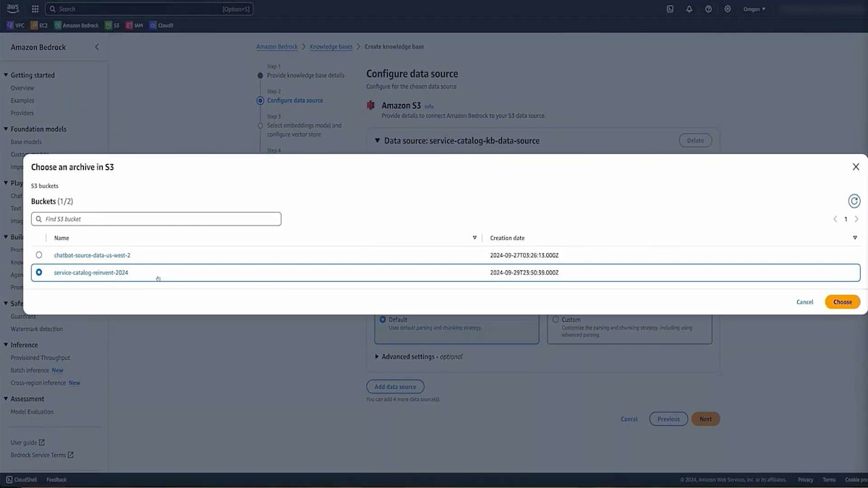Open Provisioned Throughput in the sidebar

pos(41,358)
